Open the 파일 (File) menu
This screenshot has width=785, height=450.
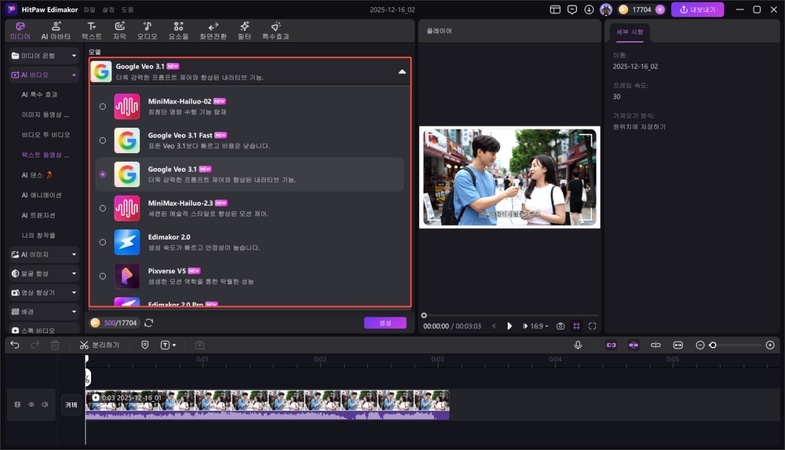point(89,10)
